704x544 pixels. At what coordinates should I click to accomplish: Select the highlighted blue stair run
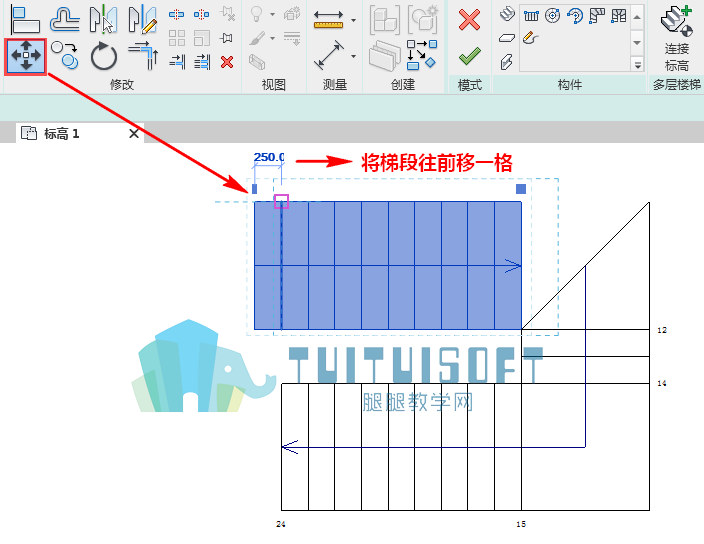tap(388, 265)
